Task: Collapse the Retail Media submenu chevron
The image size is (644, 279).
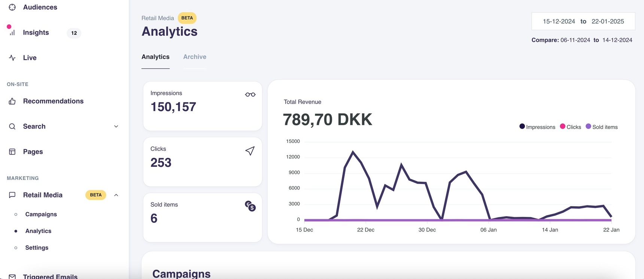Action: (116, 195)
